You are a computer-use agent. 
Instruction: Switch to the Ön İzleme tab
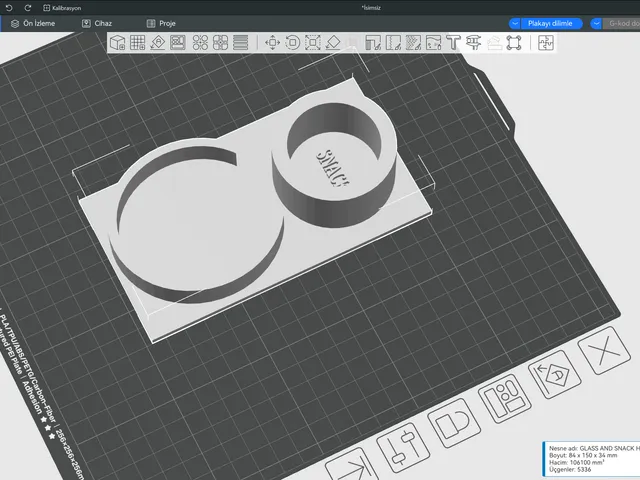click(33, 23)
